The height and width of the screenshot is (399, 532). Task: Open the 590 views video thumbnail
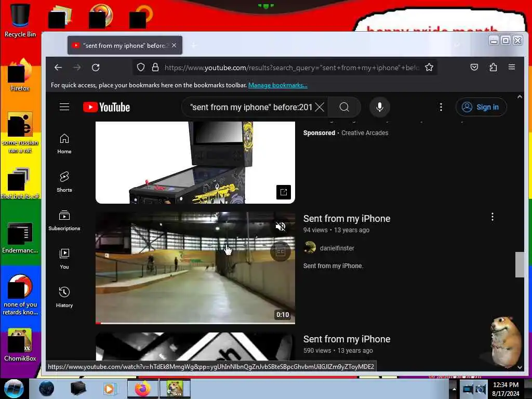click(x=195, y=347)
